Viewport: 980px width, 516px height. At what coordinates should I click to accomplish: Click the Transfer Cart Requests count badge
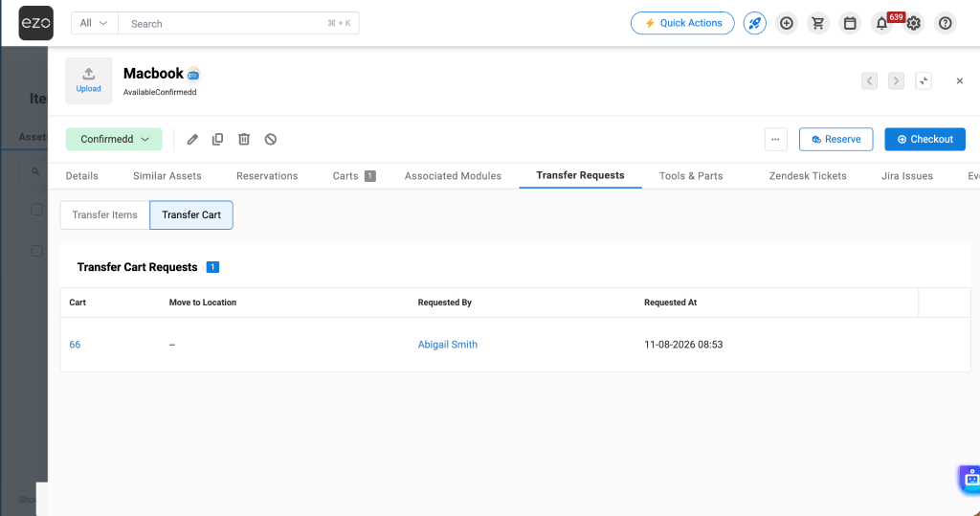coord(212,267)
